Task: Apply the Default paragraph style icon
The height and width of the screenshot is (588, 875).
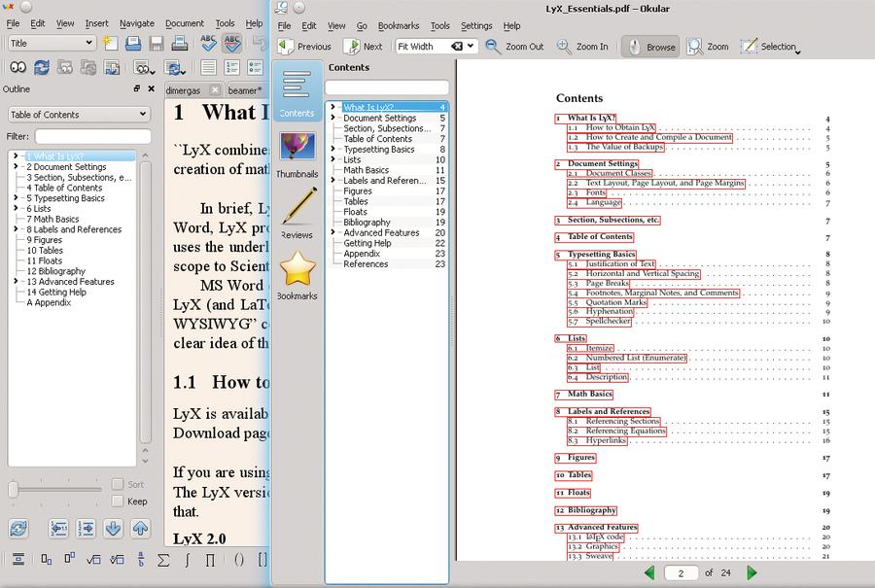Action: point(208,67)
